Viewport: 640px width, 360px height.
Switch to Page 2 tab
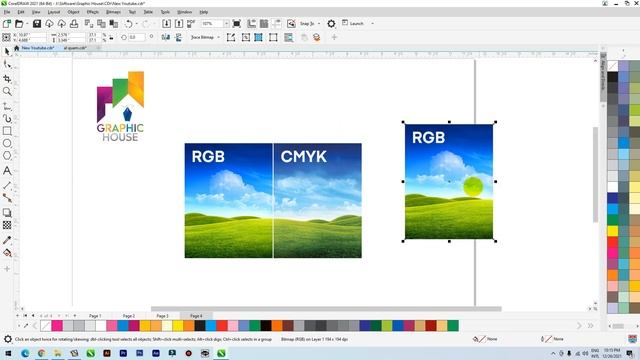click(x=129, y=316)
